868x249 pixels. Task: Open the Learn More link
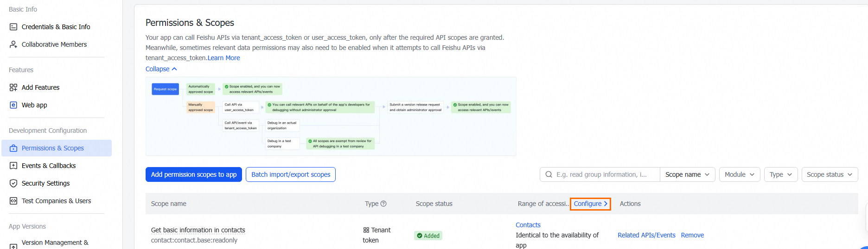223,58
